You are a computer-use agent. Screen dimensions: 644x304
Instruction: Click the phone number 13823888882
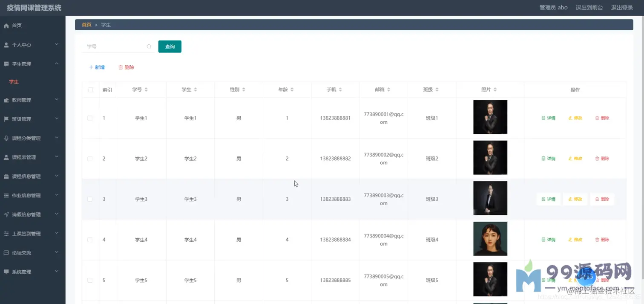pyautogui.click(x=335, y=159)
